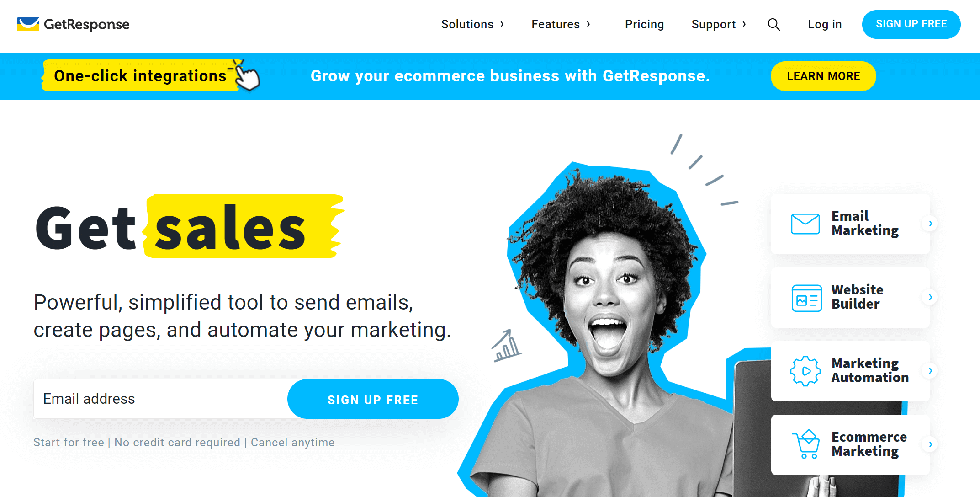Click the One-click integrations link

[x=138, y=75]
